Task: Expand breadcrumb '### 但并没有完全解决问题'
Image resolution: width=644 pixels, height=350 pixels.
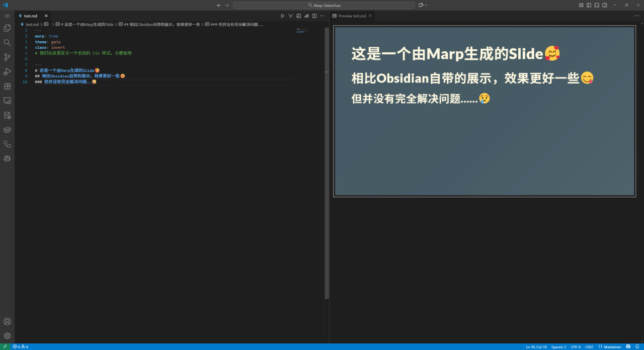Action: (234, 24)
